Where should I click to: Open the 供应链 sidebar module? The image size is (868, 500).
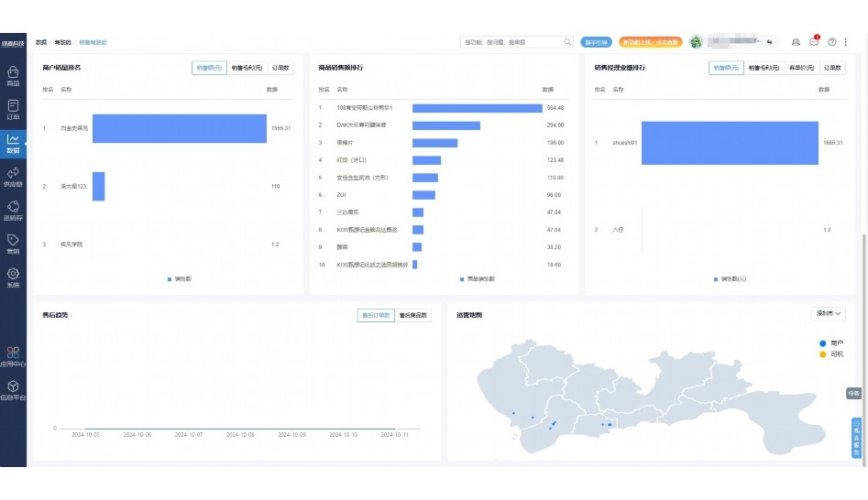pos(13,178)
